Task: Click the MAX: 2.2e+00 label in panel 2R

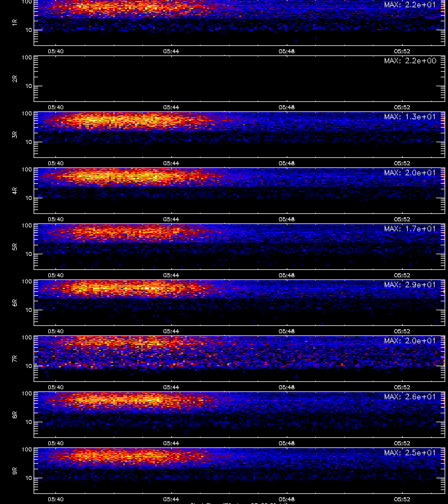Action: 410,60
